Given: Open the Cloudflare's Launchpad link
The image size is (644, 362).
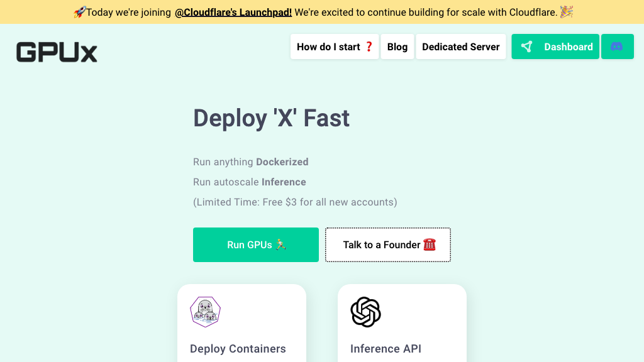Looking at the screenshot, I should click(x=233, y=12).
